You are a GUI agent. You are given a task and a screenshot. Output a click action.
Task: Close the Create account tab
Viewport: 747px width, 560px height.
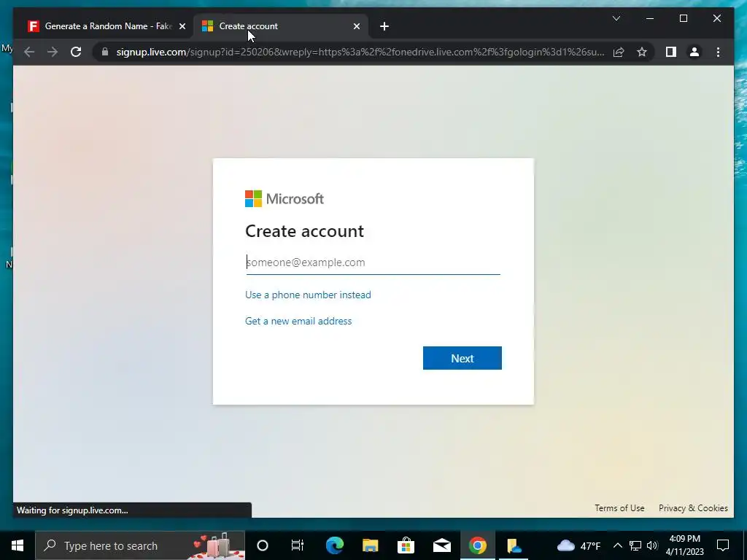pyautogui.click(x=356, y=26)
